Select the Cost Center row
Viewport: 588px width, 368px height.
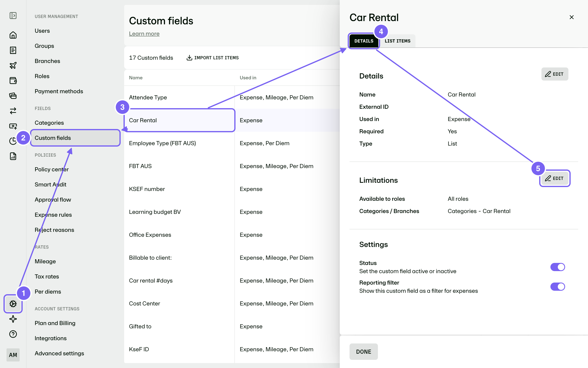click(232, 304)
